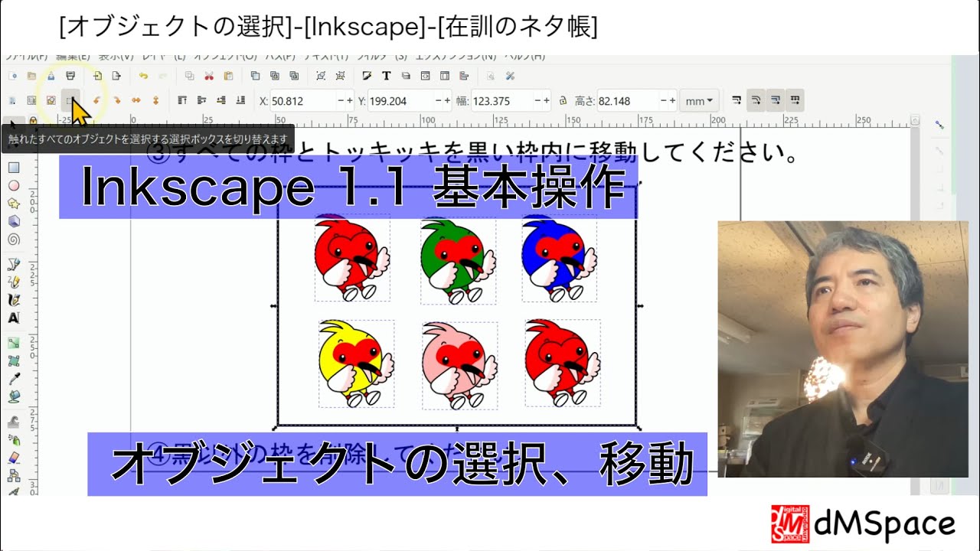980x551 pixels.
Task: Flip the selection horizontally
Action: point(136,100)
